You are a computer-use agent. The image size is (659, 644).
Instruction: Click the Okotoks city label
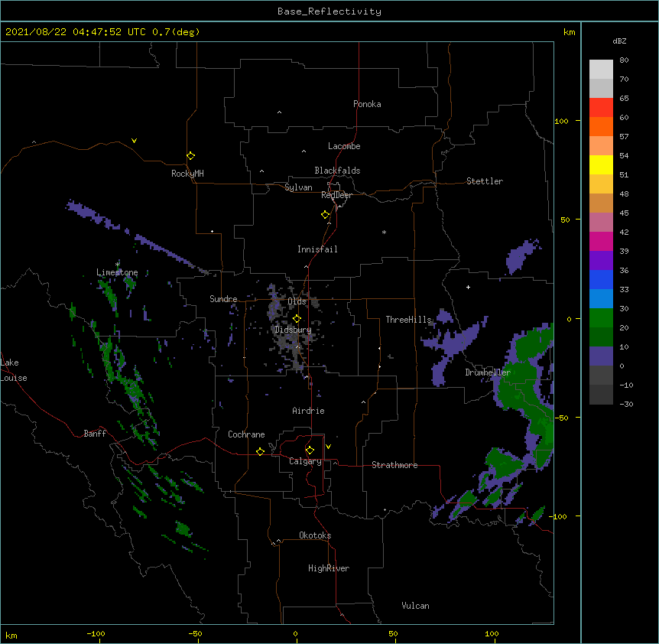click(315, 535)
